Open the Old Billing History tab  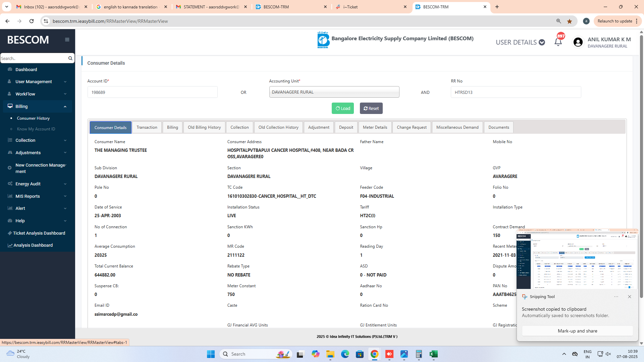(204, 127)
